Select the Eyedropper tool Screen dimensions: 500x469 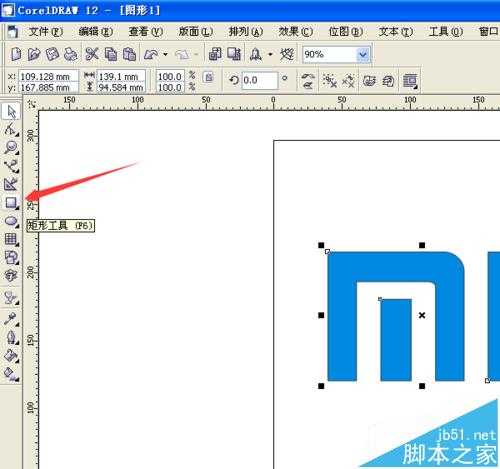click(x=11, y=319)
